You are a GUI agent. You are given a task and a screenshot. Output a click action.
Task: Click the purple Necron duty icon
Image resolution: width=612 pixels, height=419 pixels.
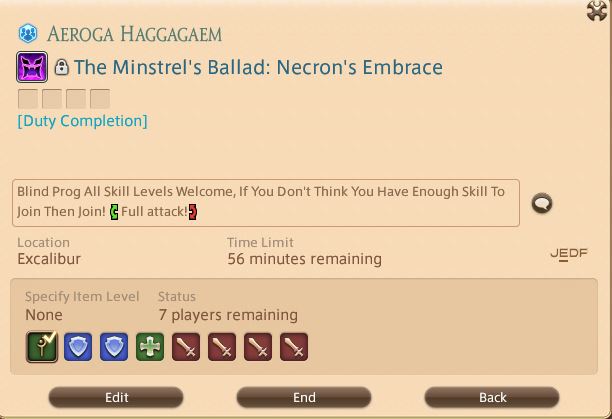click(x=32, y=67)
